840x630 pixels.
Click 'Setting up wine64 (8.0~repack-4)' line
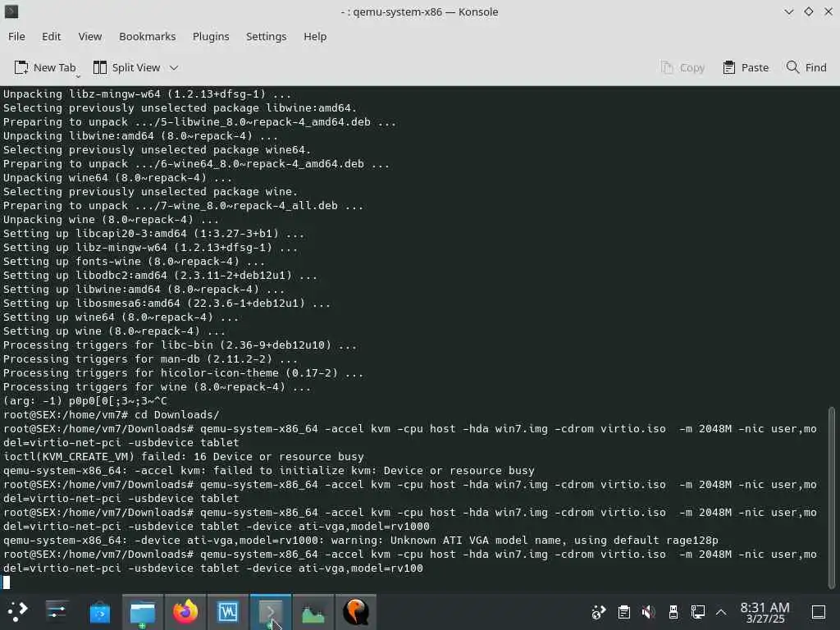click(x=121, y=317)
